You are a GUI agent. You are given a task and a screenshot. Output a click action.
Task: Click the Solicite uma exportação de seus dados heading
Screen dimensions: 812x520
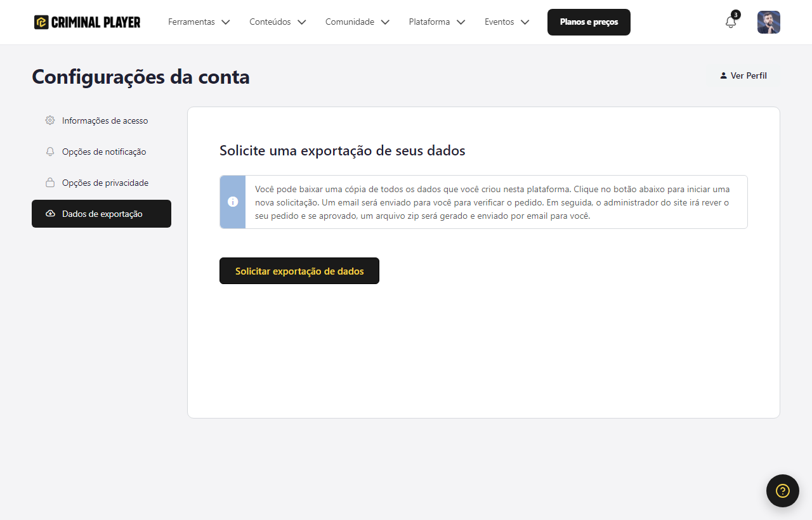[343, 151]
